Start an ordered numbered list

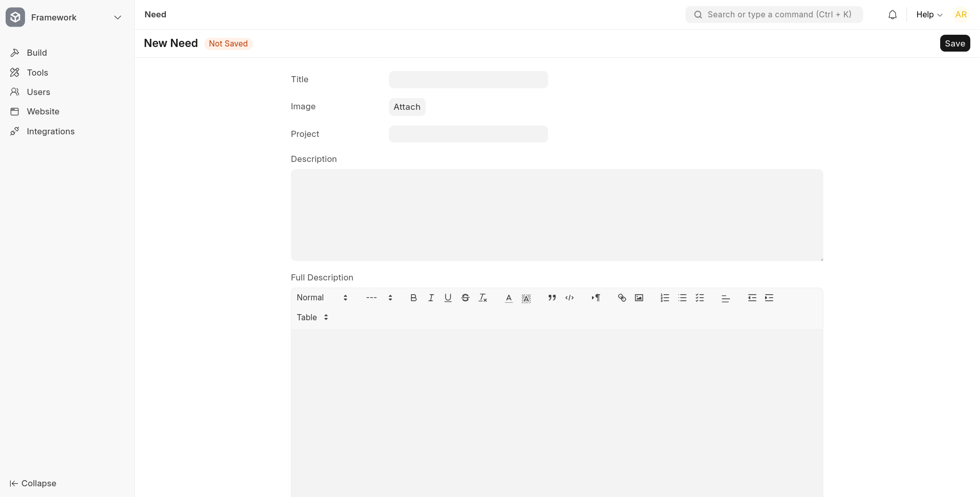pos(665,298)
